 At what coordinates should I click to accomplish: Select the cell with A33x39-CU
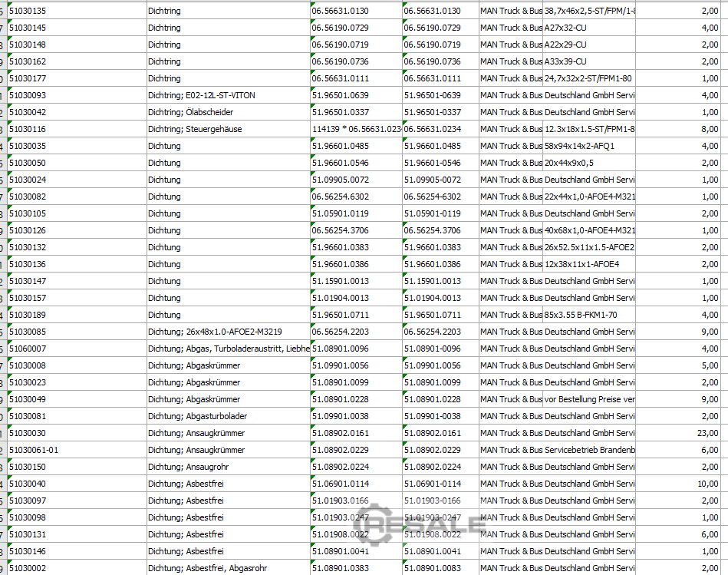557,61
